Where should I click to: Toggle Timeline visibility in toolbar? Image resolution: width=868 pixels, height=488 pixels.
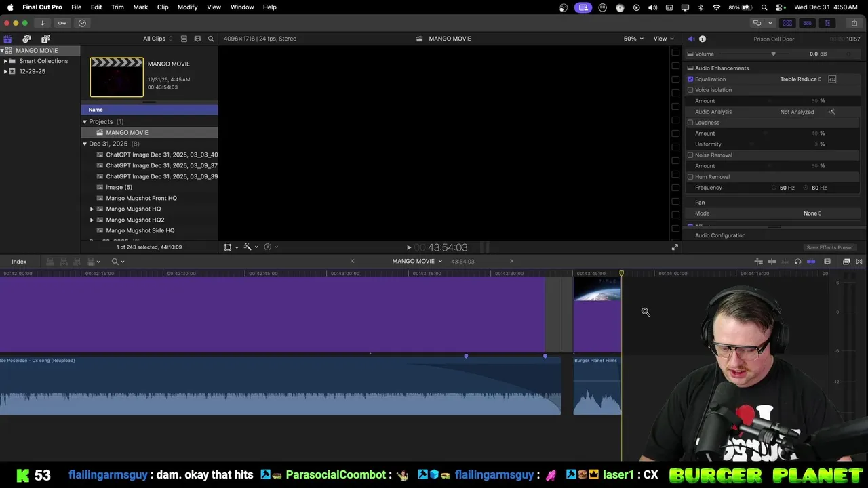point(807,23)
